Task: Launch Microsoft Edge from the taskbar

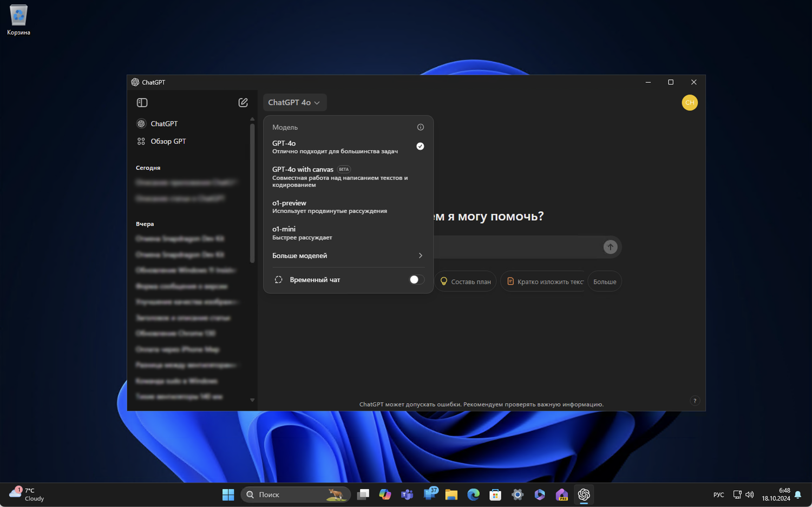Action: [474, 495]
